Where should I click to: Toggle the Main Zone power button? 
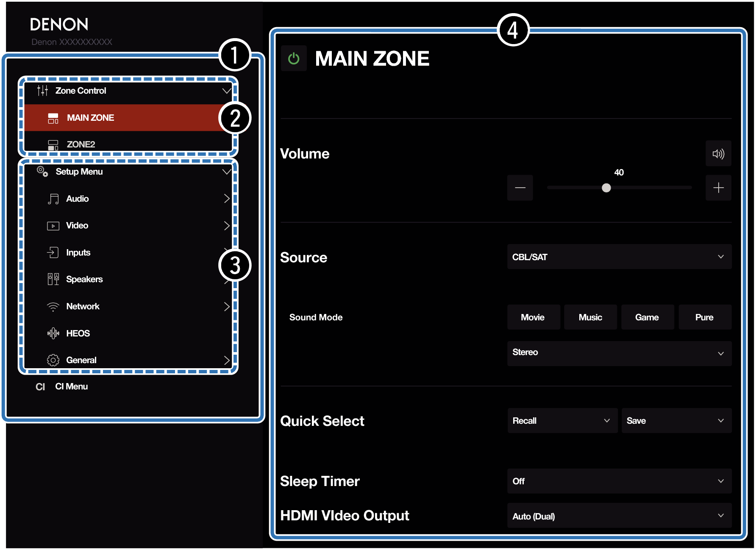pyautogui.click(x=294, y=58)
